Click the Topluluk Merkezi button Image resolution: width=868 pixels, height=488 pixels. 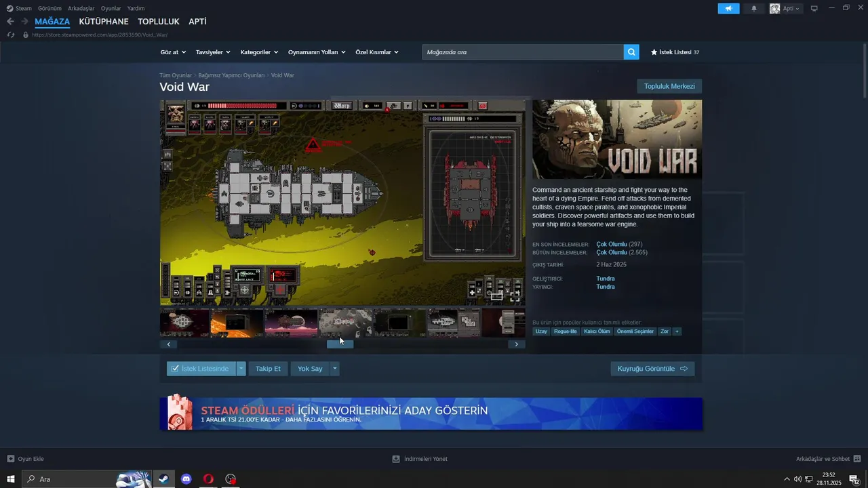(669, 86)
